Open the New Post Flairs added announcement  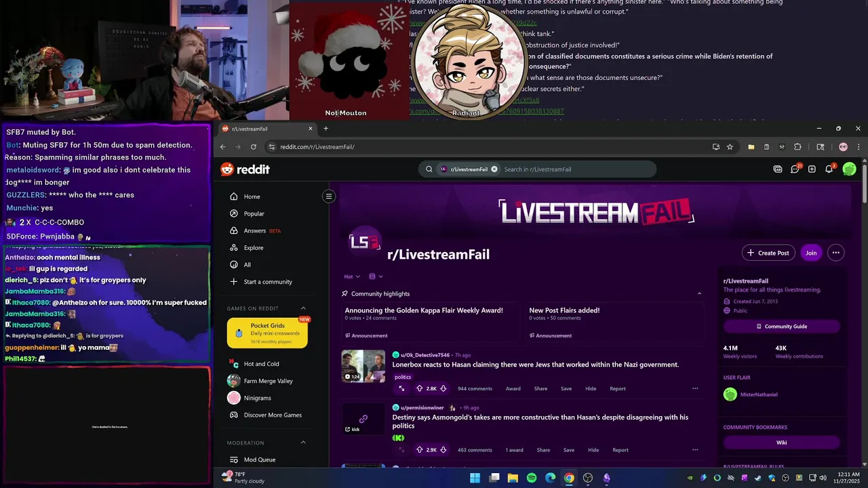[564, 310]
